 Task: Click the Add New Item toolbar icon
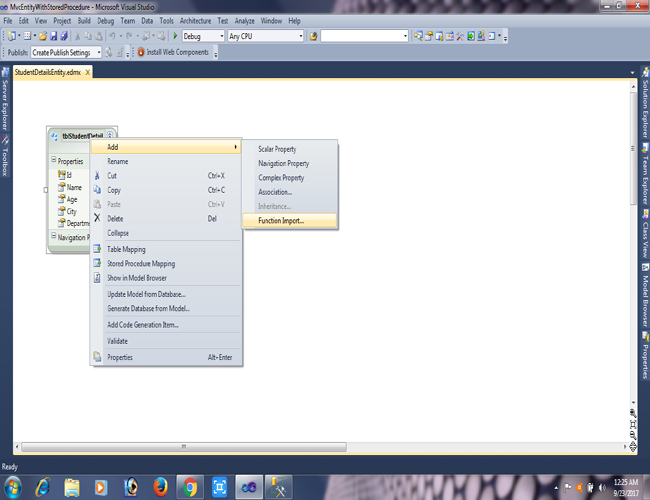(x=27, y=36)
